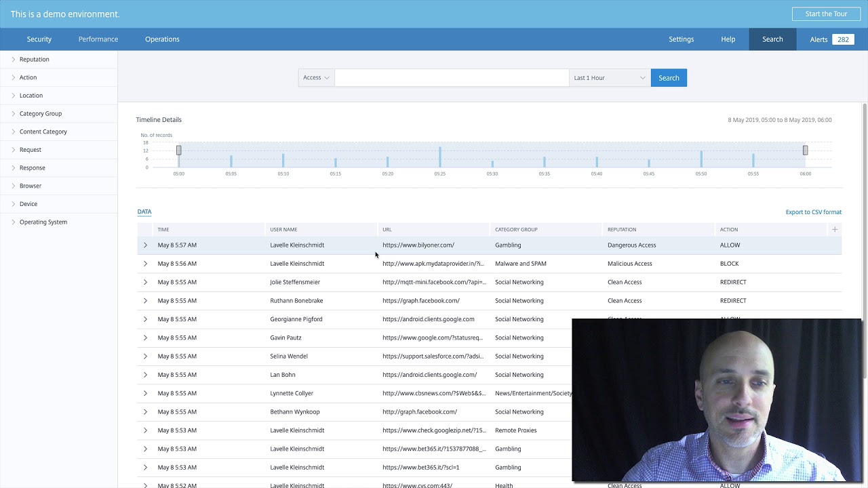The height and width of the screenshot is (488, 868).
Task: Export to CSV format
Action: point(813,212)
